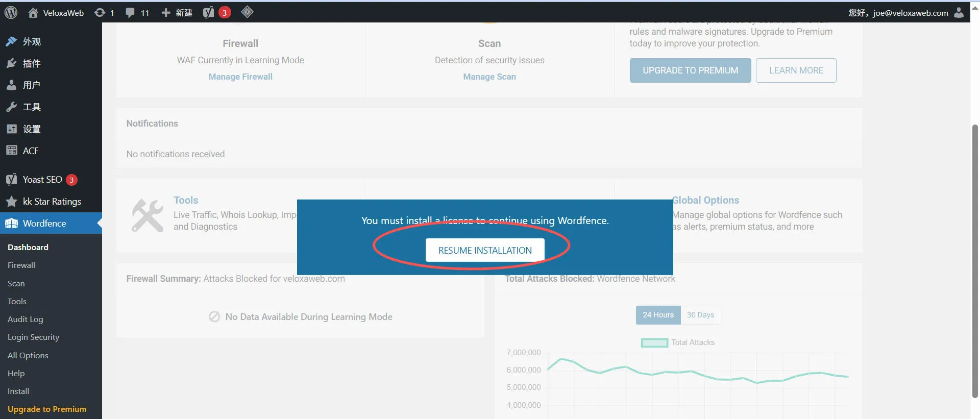This screenshot has width=980, height=419.
Task: Toggle the Total Attacks legend swatch
Action: click(654, 343)
